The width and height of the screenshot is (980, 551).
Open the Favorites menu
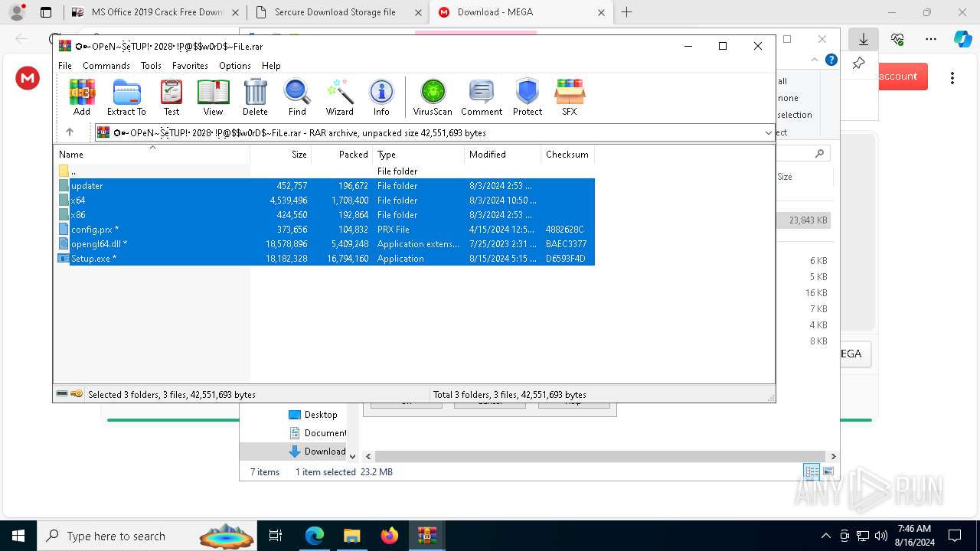[190, 66]
